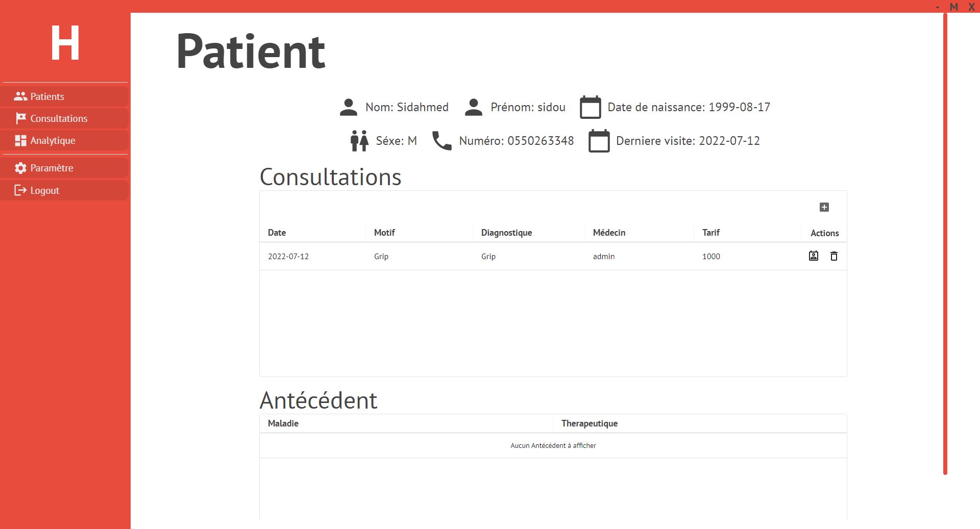Click the vertical red scrollbar
This screenshot has height=529, width=980.
[945, 244]
